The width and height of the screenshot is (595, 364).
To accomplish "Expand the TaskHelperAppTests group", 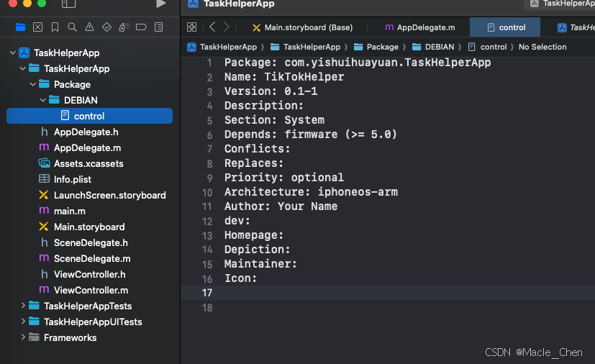I will (x=23, y=306).
